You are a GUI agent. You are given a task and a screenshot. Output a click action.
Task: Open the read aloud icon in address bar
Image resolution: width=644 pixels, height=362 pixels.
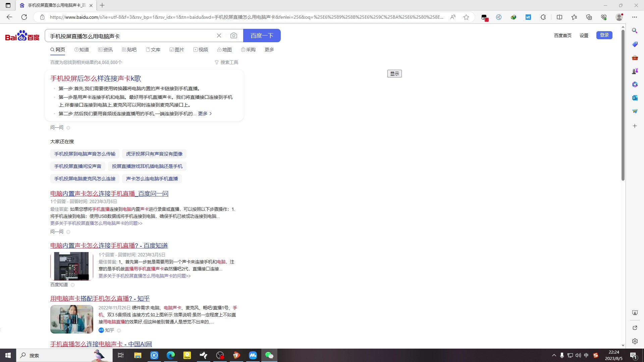point(453,17)
